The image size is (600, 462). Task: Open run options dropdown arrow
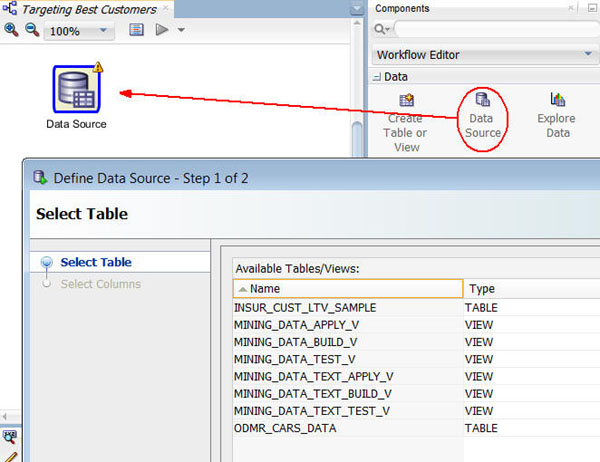click(x=181, y=29)
